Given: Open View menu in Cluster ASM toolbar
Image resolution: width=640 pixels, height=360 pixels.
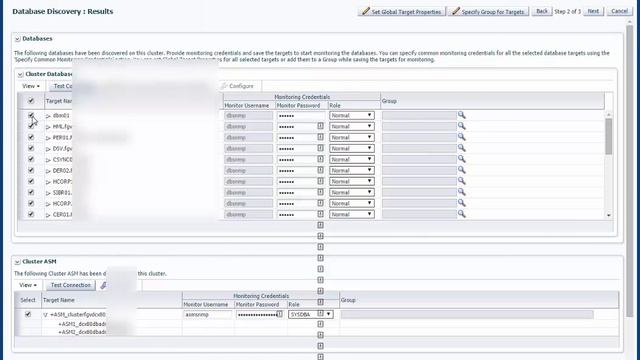Looking at the screenshot, I should coord(28,285).
